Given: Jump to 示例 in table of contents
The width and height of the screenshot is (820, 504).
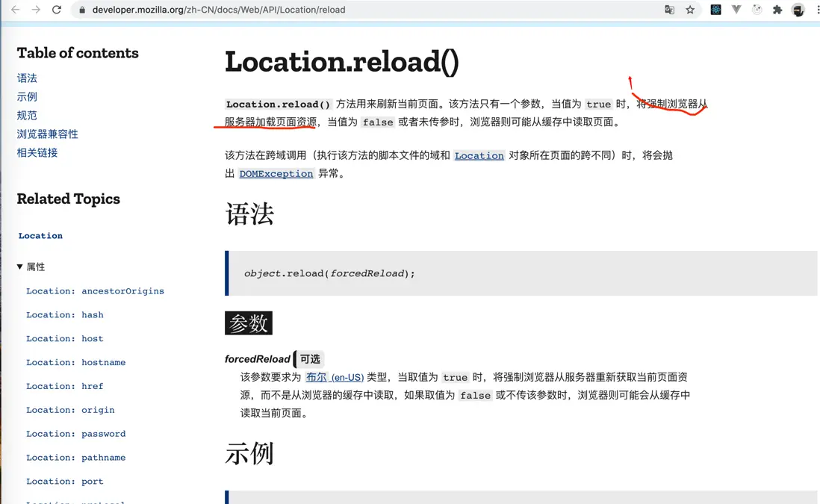Looking at the screenshot, I should 27,97.
